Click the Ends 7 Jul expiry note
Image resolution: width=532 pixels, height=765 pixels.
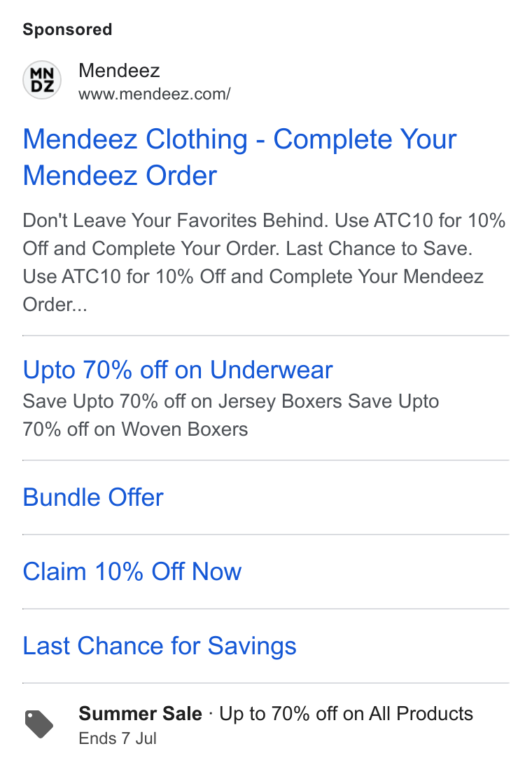118,738
